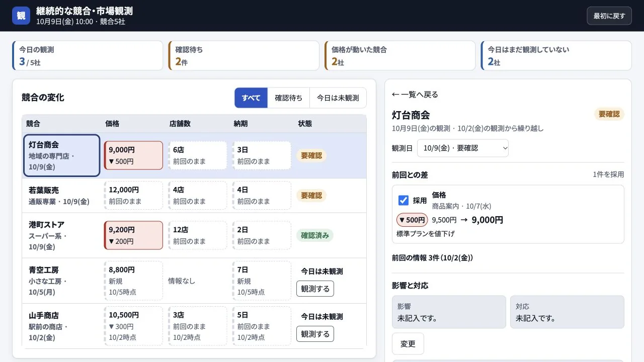Open the 青空工房 competitor row
The height and width of the screenshot is (362, 644).
click(62, 281)
